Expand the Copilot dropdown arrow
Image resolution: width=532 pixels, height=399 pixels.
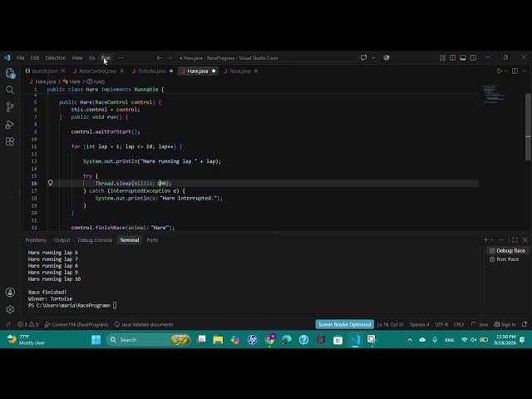point(373,57)
